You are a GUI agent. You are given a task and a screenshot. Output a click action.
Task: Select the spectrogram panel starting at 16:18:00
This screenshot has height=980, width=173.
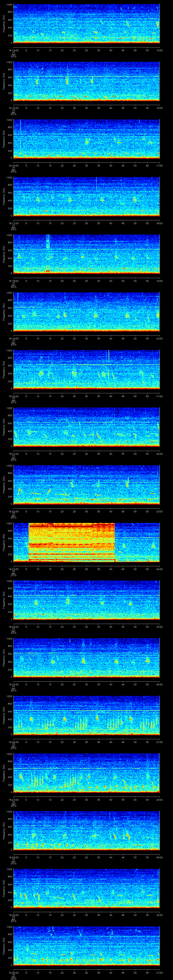point(86,254)
